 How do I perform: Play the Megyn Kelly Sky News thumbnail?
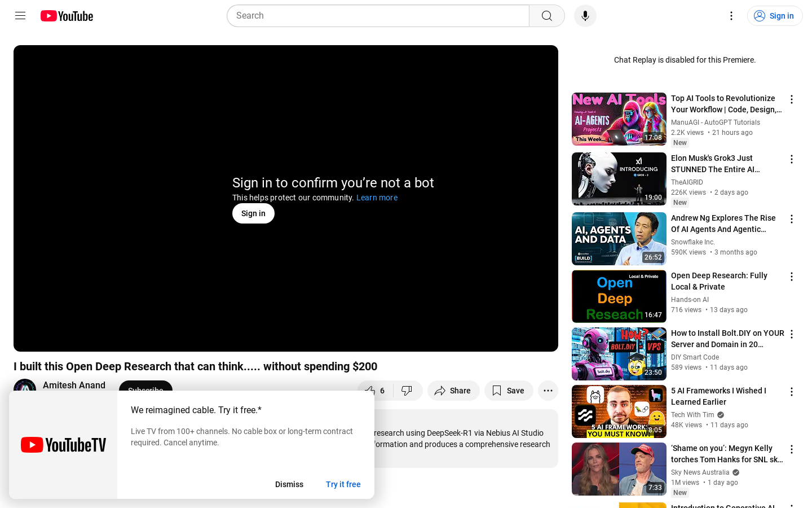619,469
